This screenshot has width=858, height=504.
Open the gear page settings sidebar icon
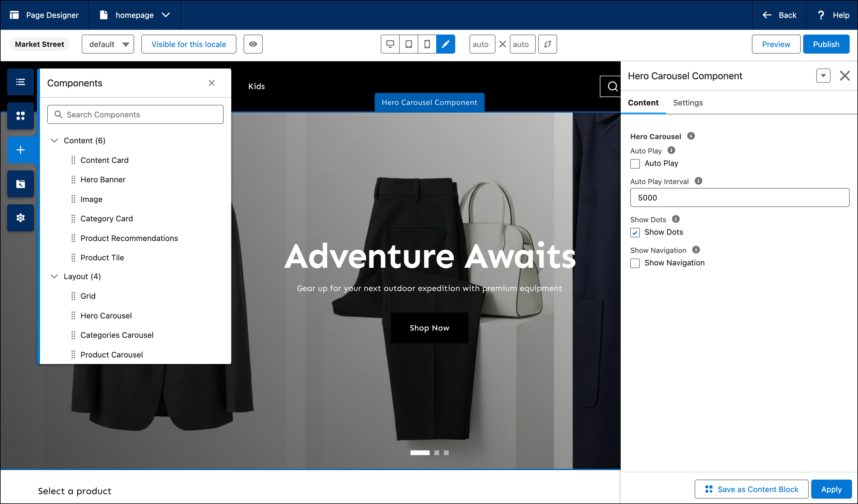click(21, 218)
